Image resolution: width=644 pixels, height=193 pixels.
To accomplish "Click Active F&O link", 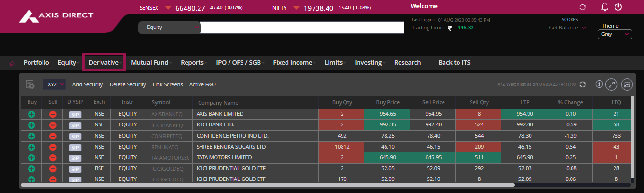I will point(202,84).
